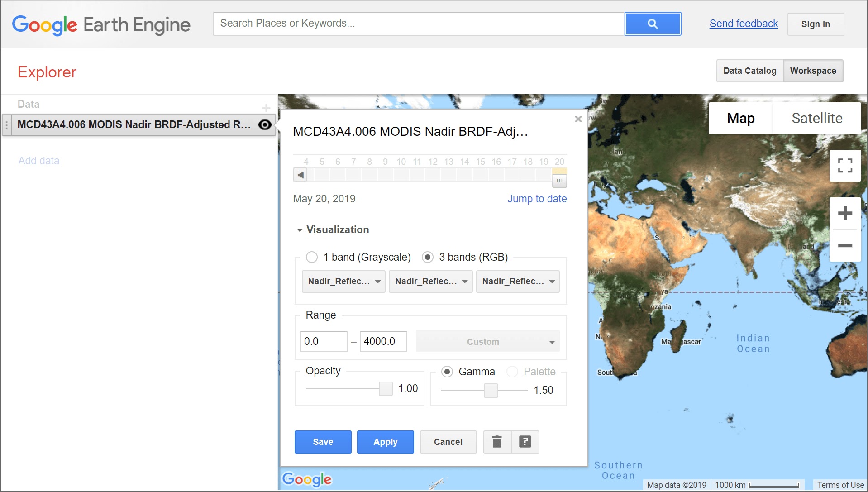Adjust the Opacity slider handle
Screen dimensions: 868x492
(386, 388)
